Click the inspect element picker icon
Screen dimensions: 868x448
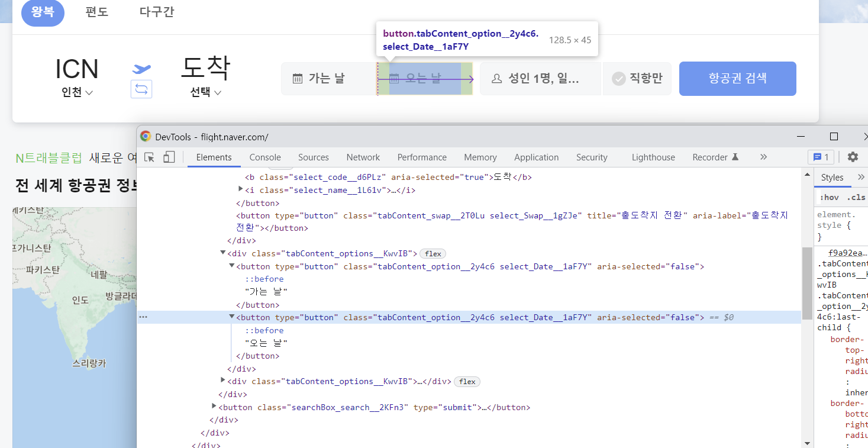pyautogui.click(x=150, y=157)
